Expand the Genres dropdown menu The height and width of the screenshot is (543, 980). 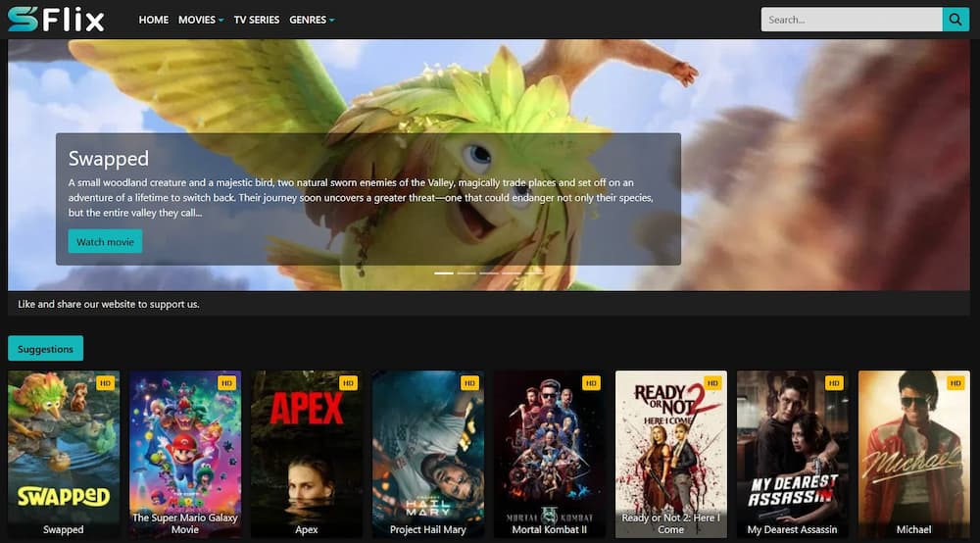[x=312, y=20]
